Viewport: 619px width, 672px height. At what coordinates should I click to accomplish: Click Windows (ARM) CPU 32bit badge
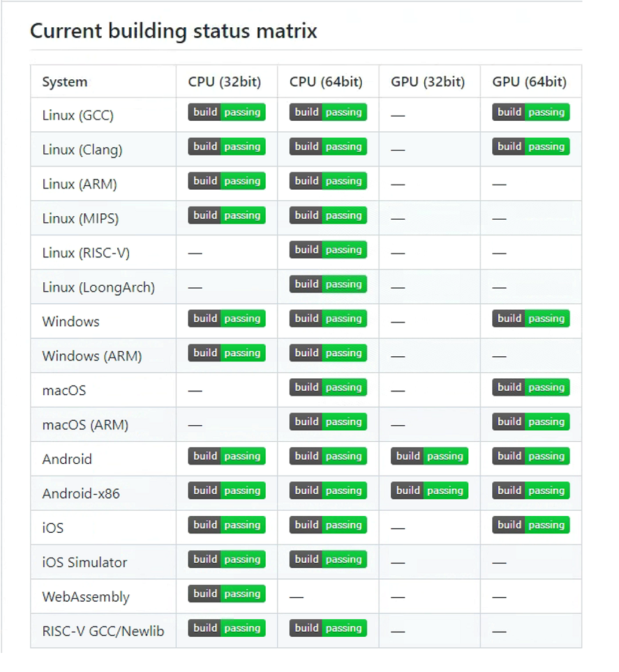click(x=226, y=353)
